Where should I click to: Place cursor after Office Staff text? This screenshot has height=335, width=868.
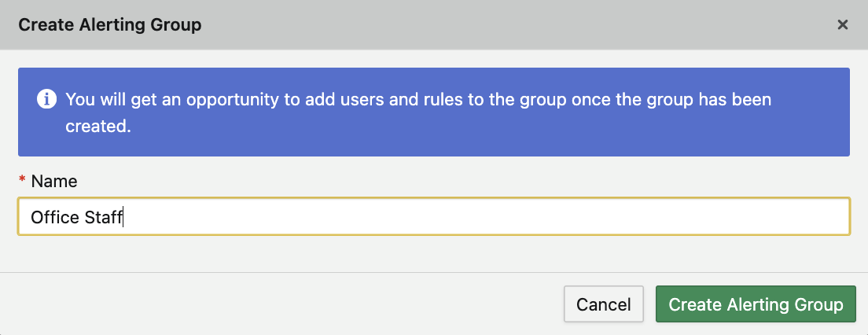(x=125, y=217)
